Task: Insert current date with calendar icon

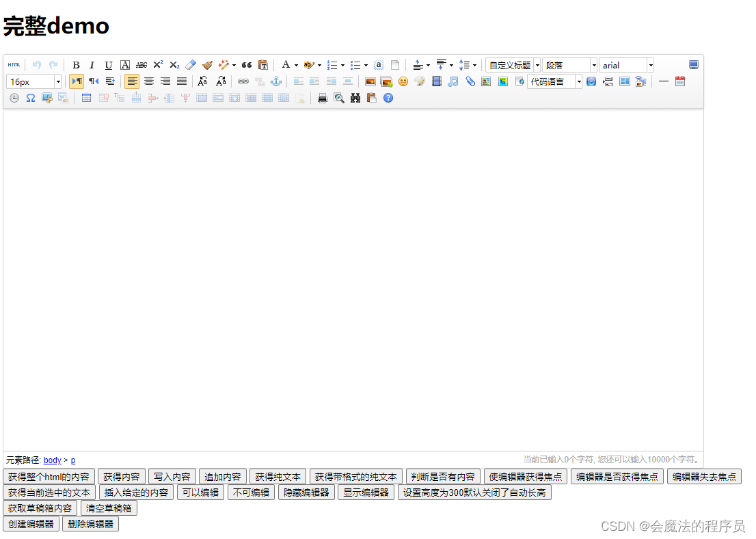Action: tap(680, 81)
